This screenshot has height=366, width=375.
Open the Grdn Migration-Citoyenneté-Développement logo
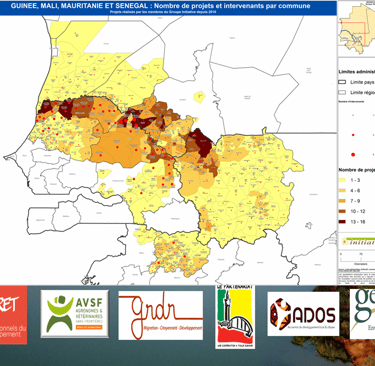(x=161, y=315)
